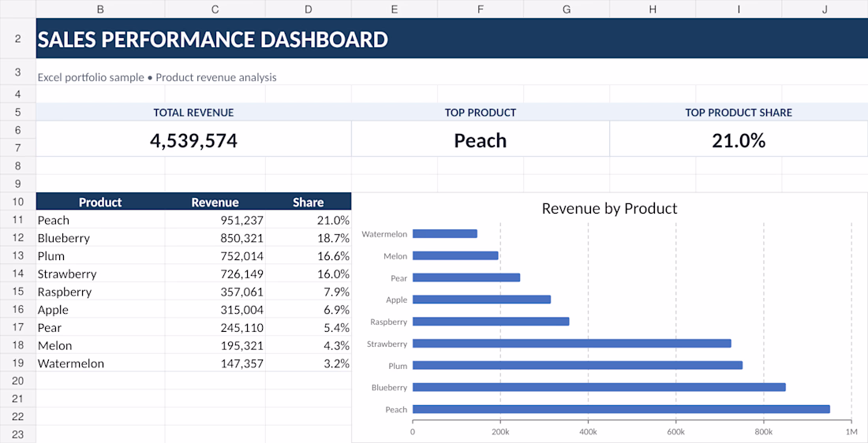Image resolution: width=868 pixels, height=443 pixels.
Task: Click the Raspberry bar in the chart
Action: pyautogui.click(x=491, y=322)
